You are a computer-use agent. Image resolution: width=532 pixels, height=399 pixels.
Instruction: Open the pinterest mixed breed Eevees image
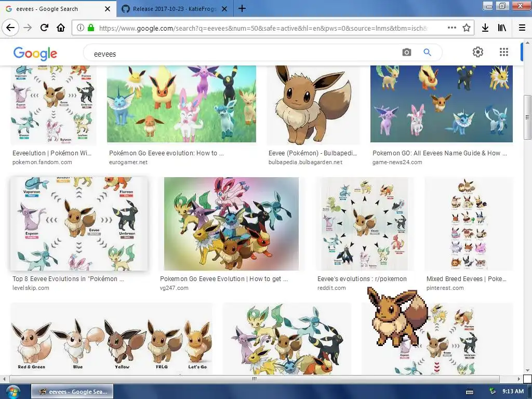click(x=469, y=223)
